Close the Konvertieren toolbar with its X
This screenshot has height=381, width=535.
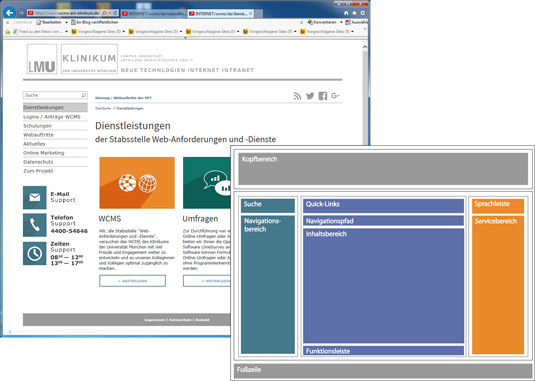(x=301, y=22)
